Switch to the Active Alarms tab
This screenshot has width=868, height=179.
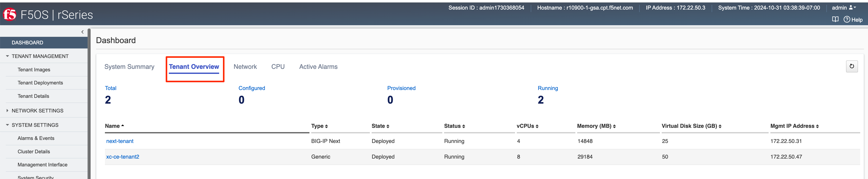pos(319,67)
